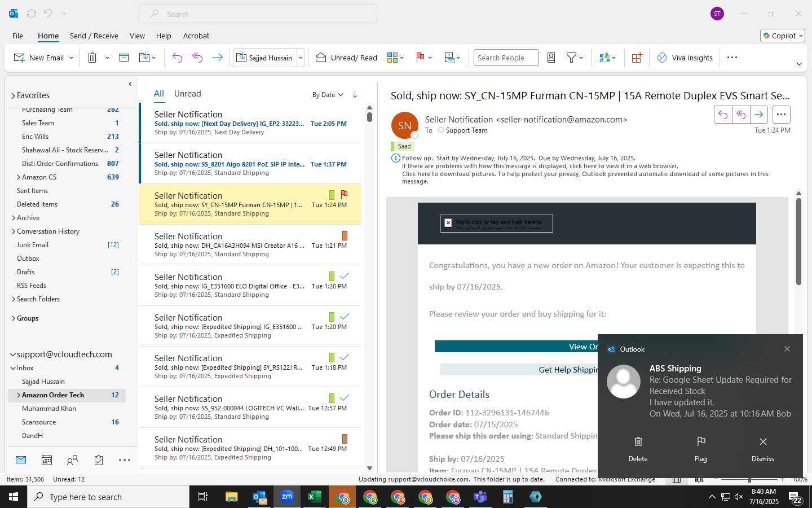Click the Reply arrow in the ribbon
The image size is (812, 508).
[x=177, y=58]
